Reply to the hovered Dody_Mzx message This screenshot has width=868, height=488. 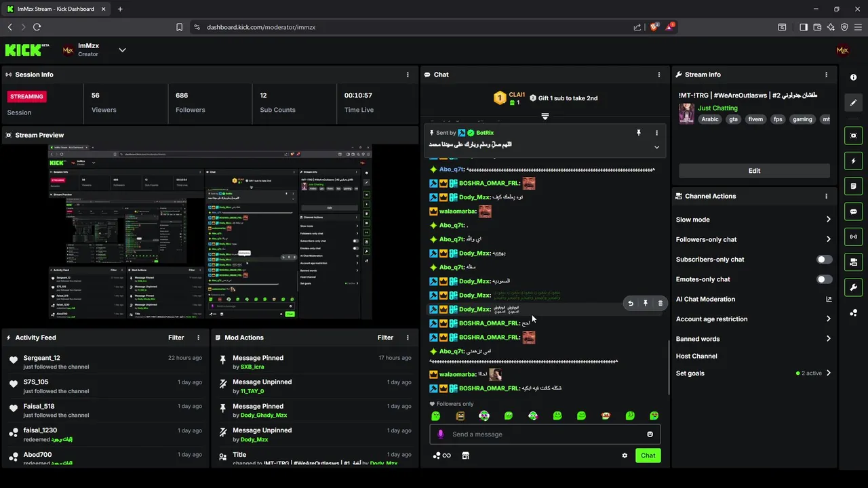click(x=631, y=304)
